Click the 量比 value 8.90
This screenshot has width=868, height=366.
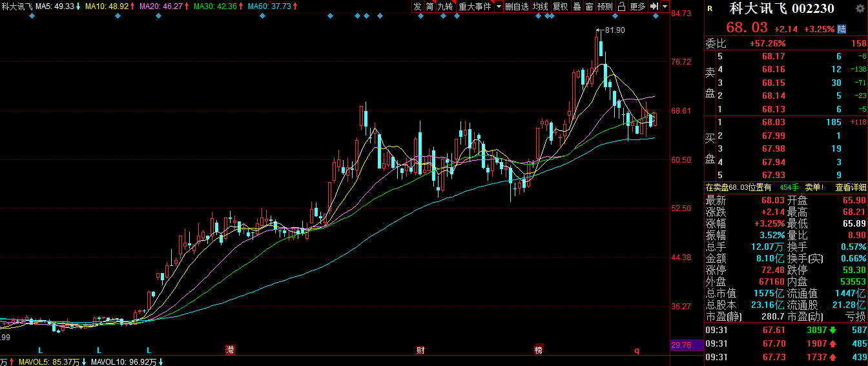856,235
